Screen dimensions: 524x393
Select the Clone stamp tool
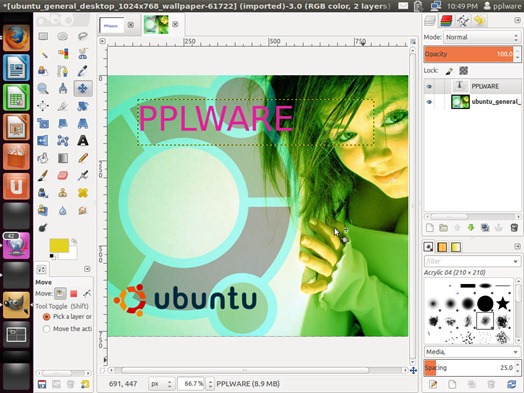click(x=63, y=193)
